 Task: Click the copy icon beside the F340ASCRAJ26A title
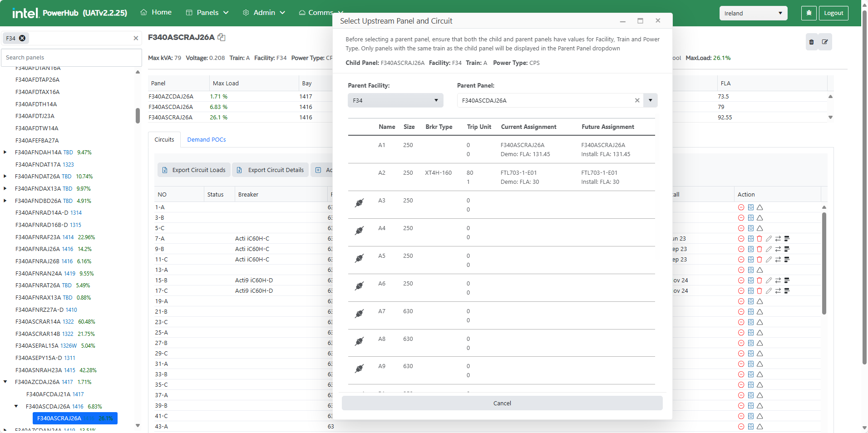click(222, 37)
